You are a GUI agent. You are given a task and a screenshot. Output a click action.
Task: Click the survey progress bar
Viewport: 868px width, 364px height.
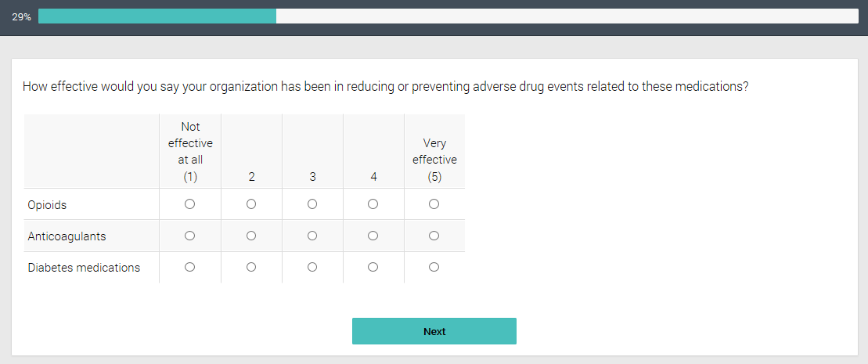click(x=448, y=16)
